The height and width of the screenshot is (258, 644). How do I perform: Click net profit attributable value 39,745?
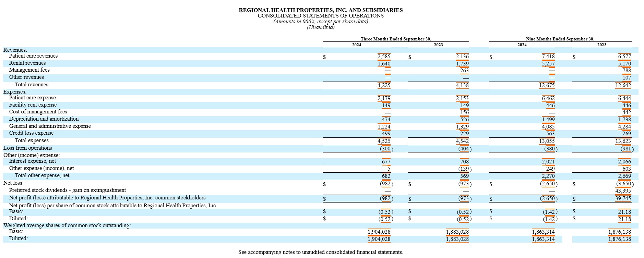point(623,198)
